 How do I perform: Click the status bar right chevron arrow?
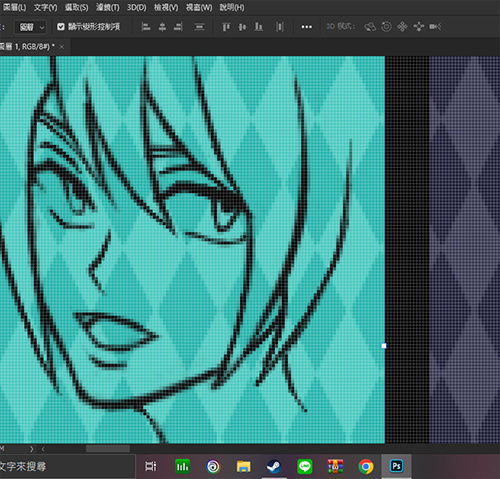click(x=31, y=449)
